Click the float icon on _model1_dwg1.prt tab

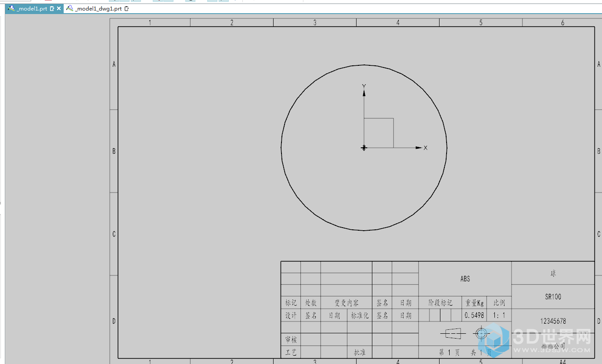(x=127, y=8)
